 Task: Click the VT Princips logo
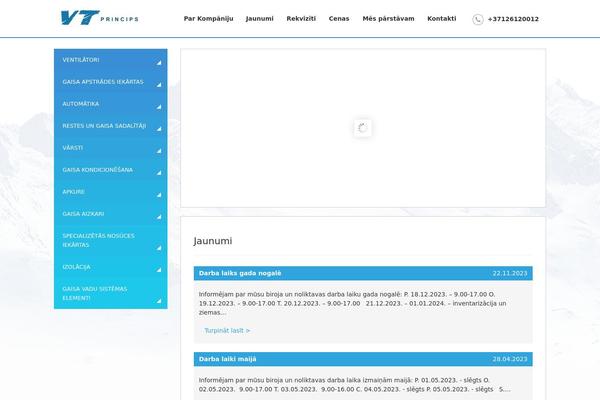(99, 18)
